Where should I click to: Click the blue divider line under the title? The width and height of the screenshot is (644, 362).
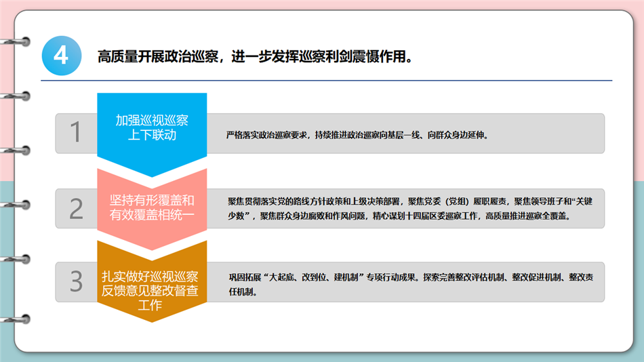click(325, 81)
